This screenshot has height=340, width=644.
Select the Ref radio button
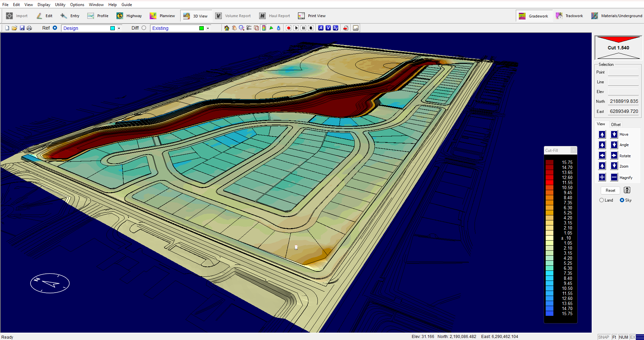coord(55,28)
